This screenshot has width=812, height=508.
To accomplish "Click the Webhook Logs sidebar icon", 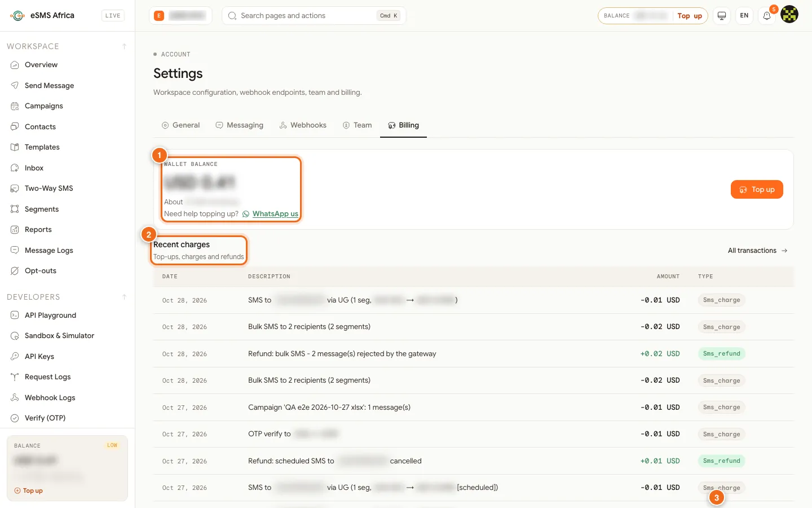I will click(15, 397).
